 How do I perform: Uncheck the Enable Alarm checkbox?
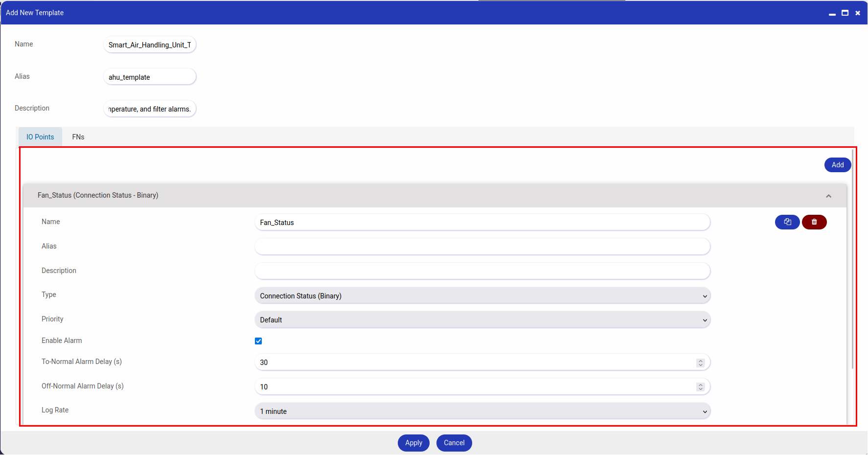(258, 341)
